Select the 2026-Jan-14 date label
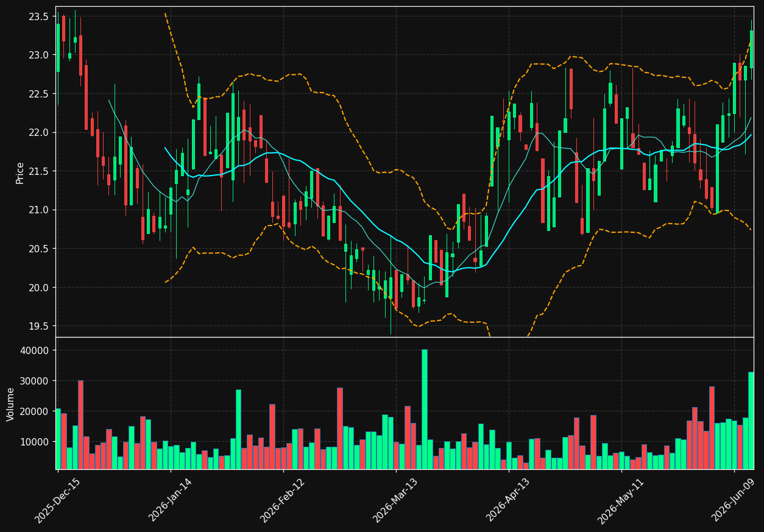764x532 pixels. click(x=170, y=500)
